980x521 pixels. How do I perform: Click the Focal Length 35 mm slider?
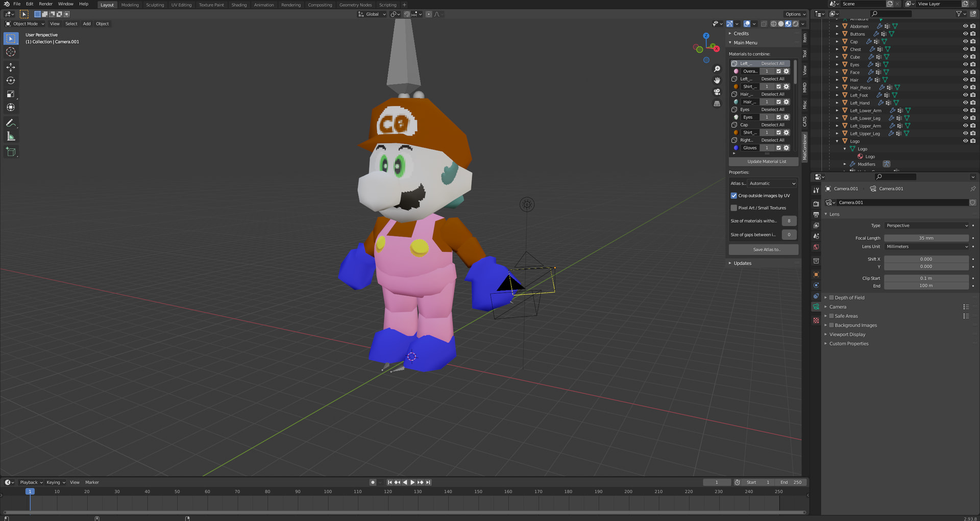(926, 238)
